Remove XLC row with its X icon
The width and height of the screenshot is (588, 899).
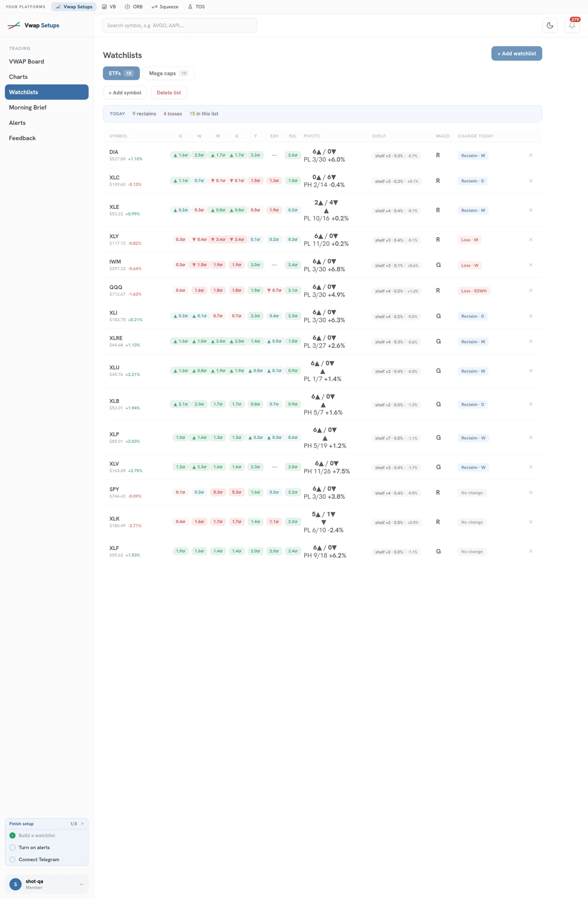point(531,181)
